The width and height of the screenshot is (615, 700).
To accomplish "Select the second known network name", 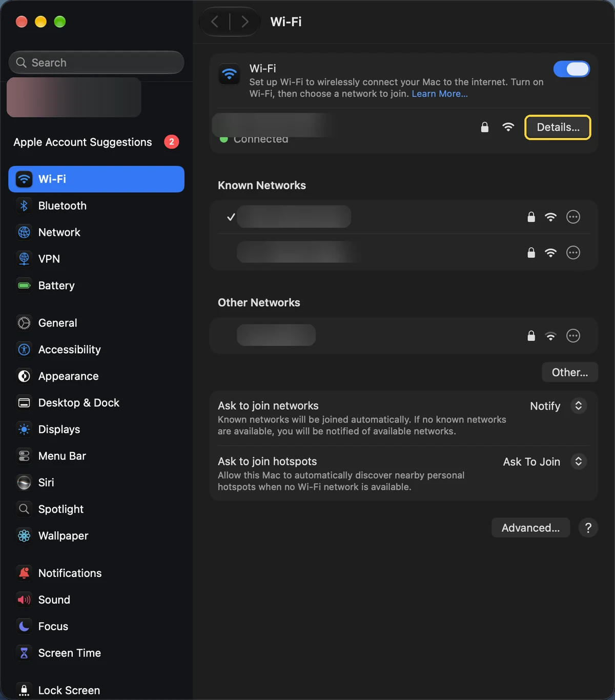I will 298,252.
